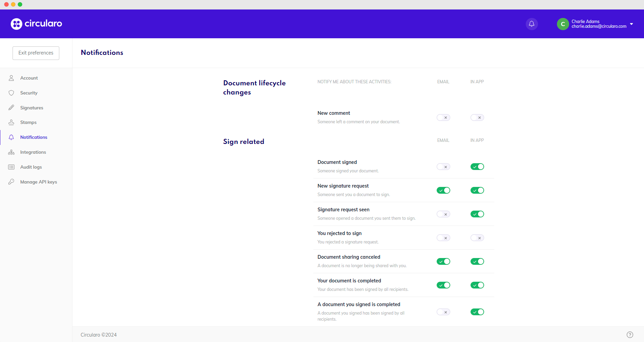This screenshot has width=644, height=342.
Task: Enable email for Signature request seen
Action: coord(443,214)
